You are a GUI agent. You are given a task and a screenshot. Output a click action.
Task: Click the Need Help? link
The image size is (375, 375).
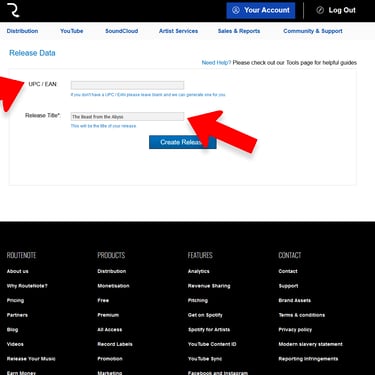(x=216, y=63)
